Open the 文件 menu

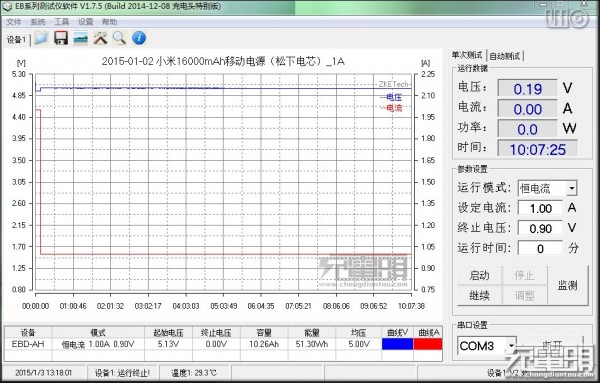(x=13, y=22)
